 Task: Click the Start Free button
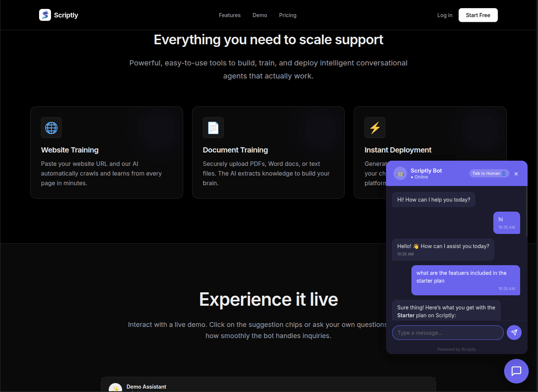click(478, 15)
